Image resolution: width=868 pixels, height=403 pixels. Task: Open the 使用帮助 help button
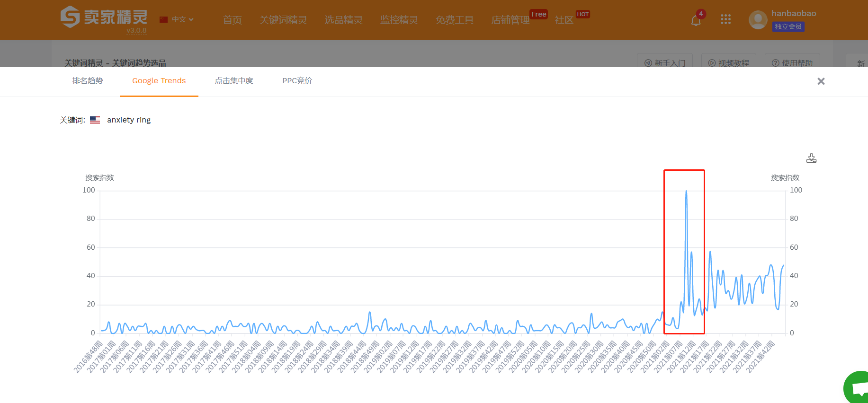[x=792, y=63]
